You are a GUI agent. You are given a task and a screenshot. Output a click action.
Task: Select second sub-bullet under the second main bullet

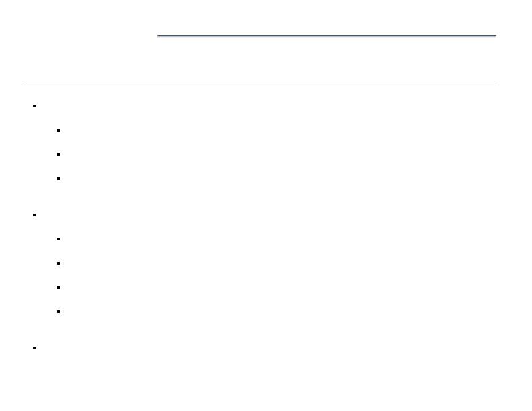[59, 263]
